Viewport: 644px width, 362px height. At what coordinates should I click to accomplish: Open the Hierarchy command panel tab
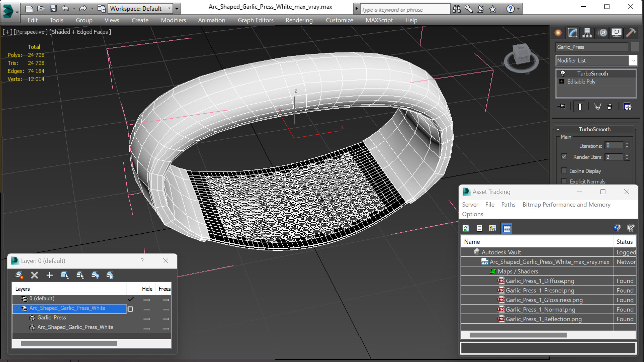[x=587, y=32]
